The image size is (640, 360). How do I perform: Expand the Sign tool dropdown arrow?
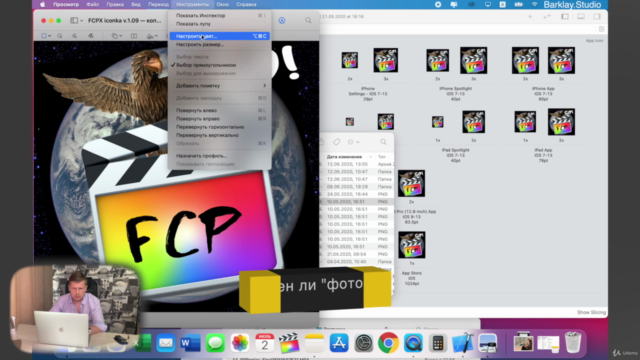pos(157,36)
